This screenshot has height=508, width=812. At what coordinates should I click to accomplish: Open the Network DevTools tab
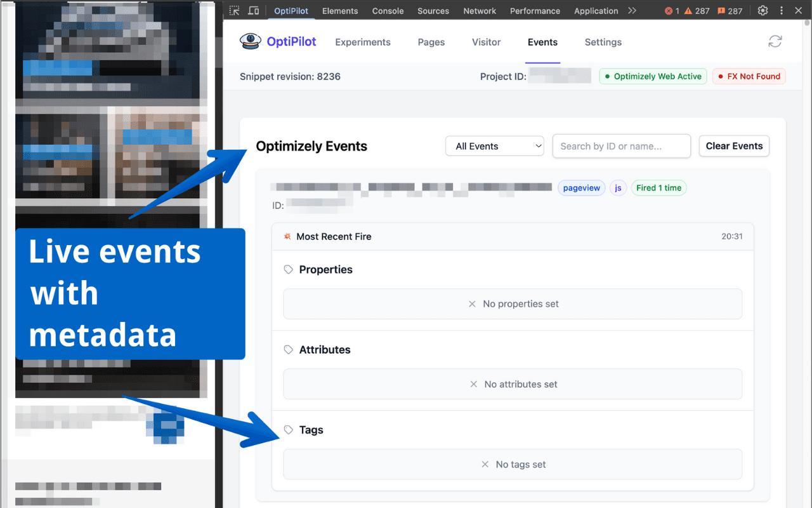point(480,11)
